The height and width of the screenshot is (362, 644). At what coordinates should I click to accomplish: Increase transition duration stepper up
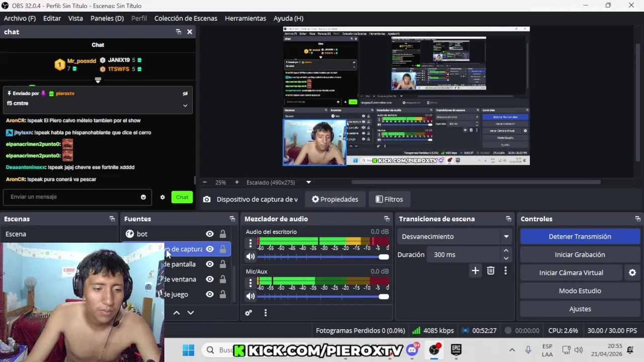(x=506, y=251)
